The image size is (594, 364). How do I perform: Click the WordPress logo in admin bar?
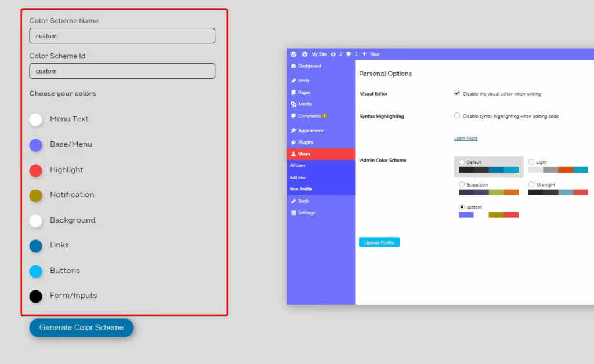click(293, 54)
